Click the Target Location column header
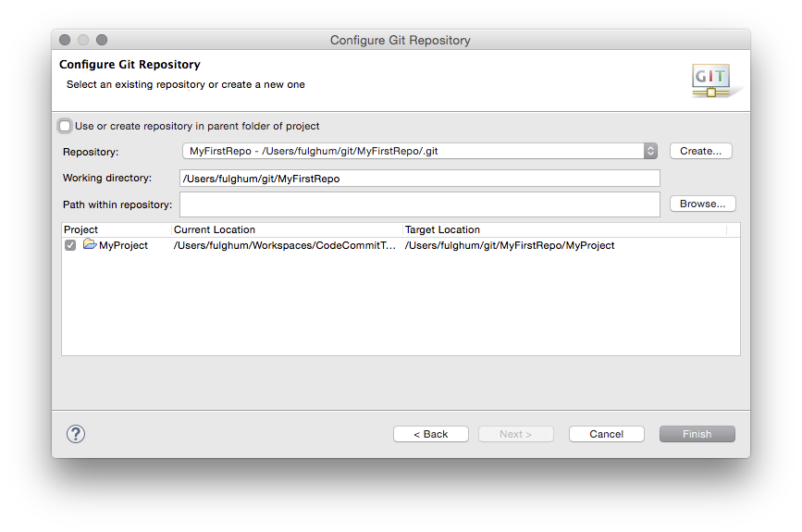The image size is (802, 532). [x=564, y=229]
